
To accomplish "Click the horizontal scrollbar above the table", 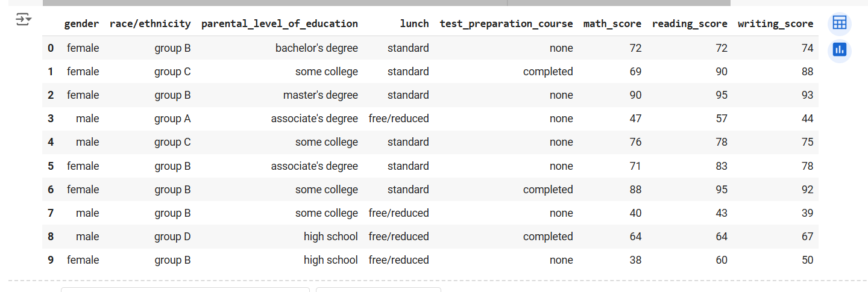I will click(x=386, y=3).
